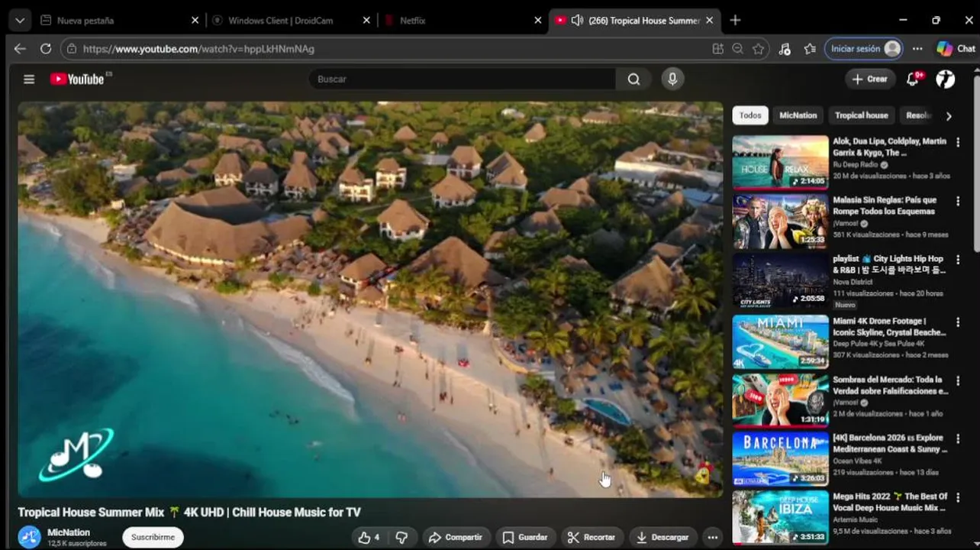The height and width of the screenshot is (550, 980).
Task: Dislike the video with thumbs down
Action: [x=401, y=538]
